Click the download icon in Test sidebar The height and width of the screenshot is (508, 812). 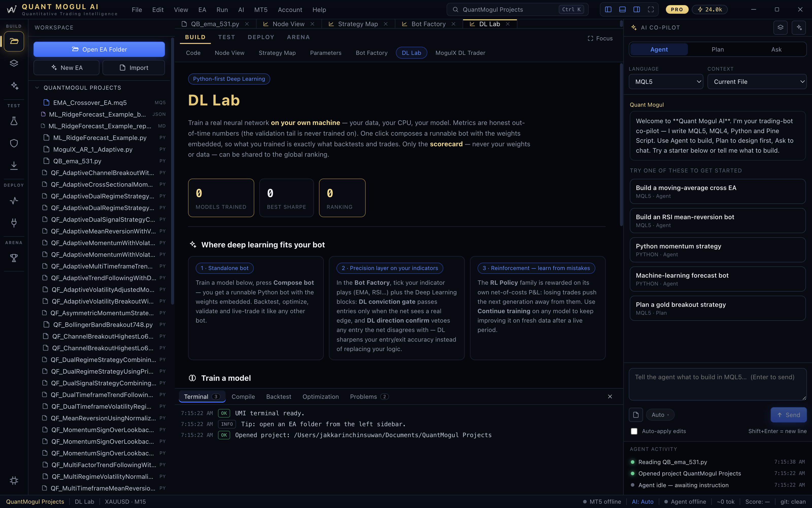[14, 165]
